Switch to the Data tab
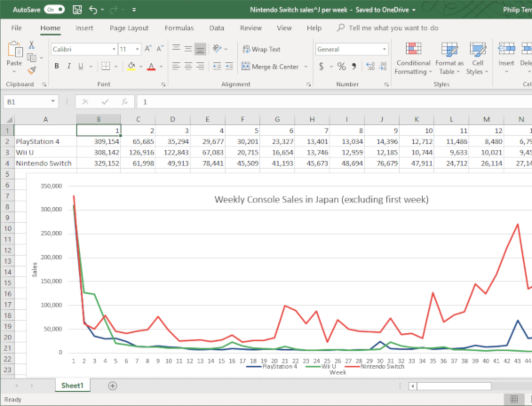The width and height of the screenshot is (532, 406). click(x=216, y=28)
